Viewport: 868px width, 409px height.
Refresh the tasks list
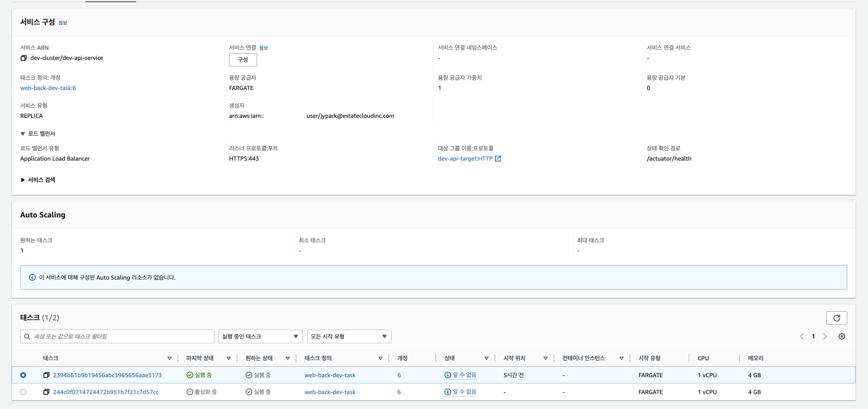836,318
